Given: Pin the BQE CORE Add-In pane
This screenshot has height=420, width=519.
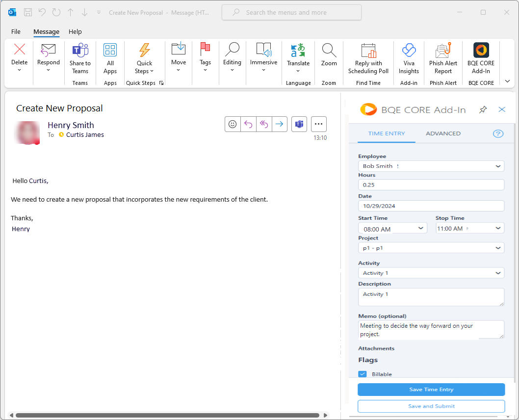Looking at the screenshot, I should pos(483,109).
